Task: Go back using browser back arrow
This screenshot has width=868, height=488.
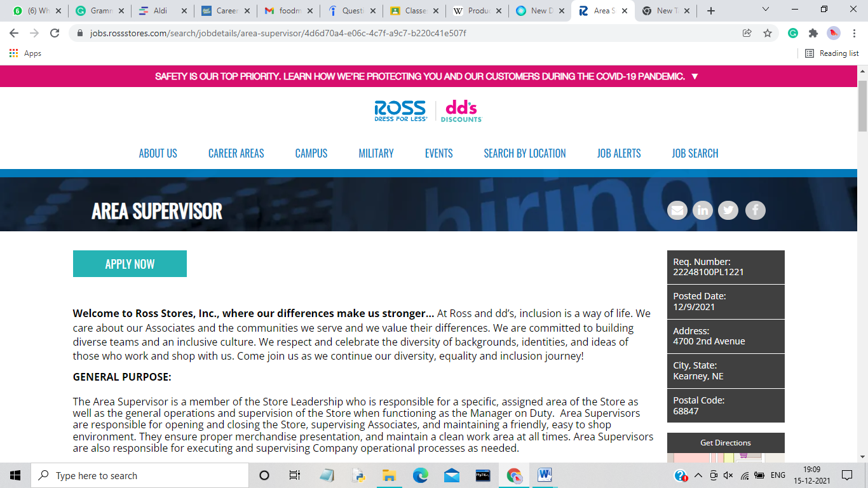Action: [14, 33]
